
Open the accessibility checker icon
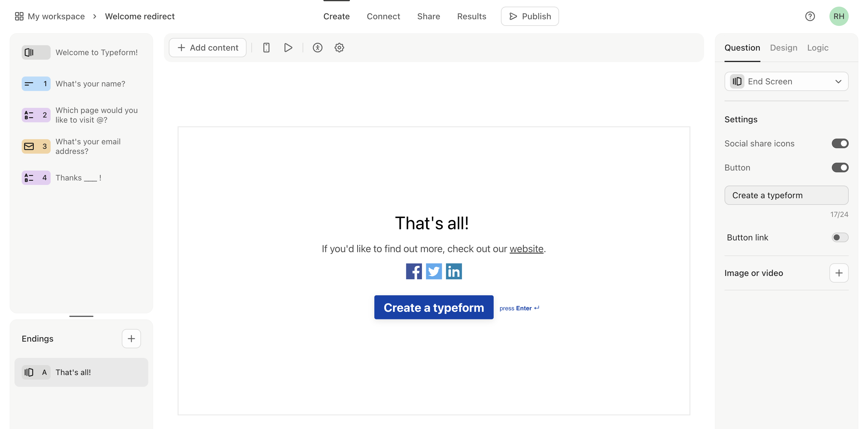(x=317, y=48)
